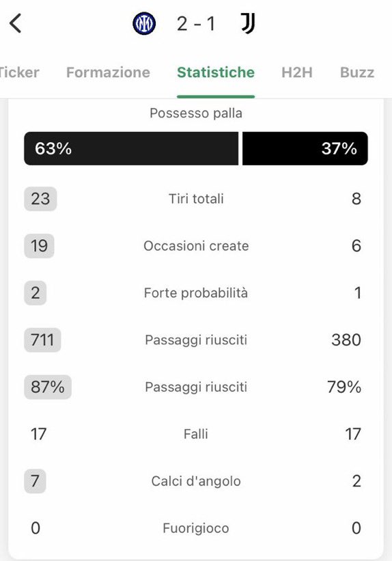Select the Possesso palla heading
This screenshot has height=561, width=392.
[x=196, y=113]
